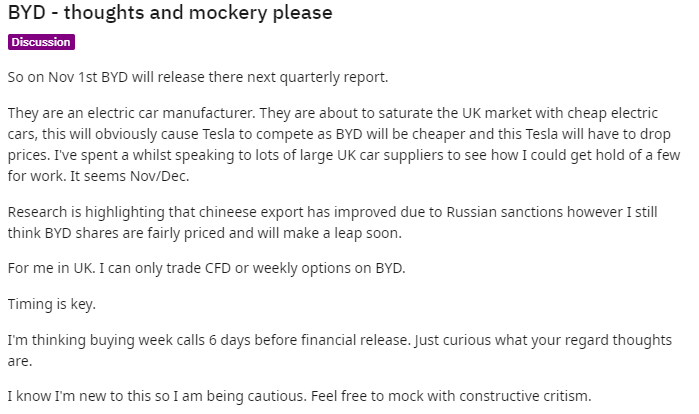Click the word "are." ending the calls paragraph
Image resolution: width=699 pixels, height=414 pixels.
20,359
